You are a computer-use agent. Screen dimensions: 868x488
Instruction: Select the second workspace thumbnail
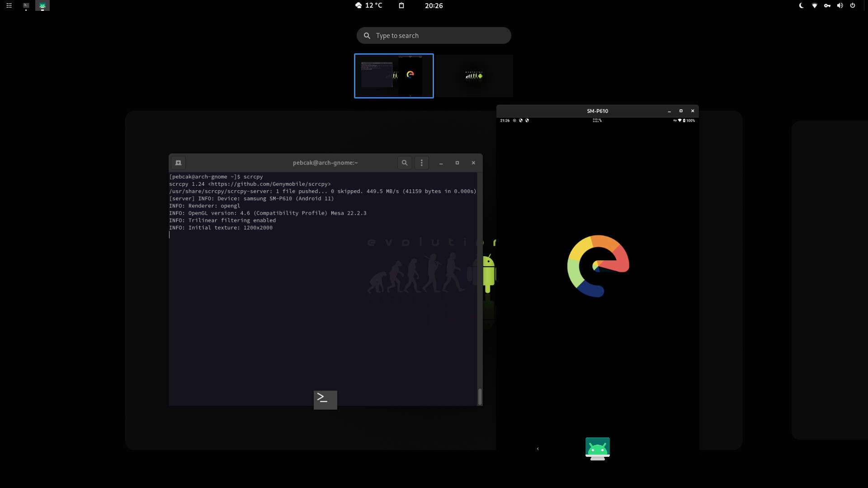click(x=474, y=76)
